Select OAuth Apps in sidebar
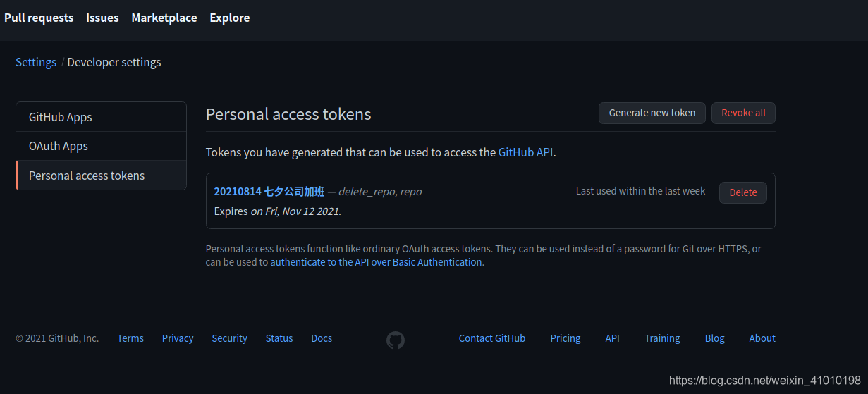This screenshot has width=868, height=394. pos(102,146)
